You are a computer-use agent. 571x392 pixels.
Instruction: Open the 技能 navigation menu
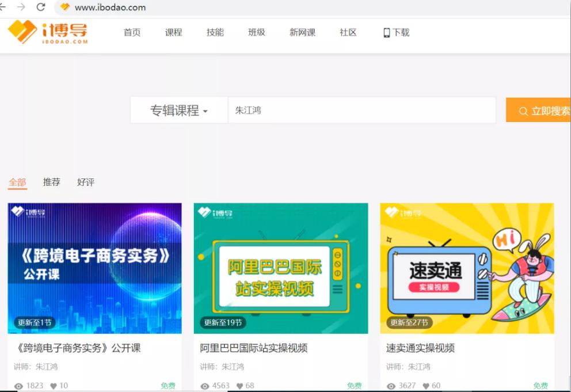[x=215, y=32]
